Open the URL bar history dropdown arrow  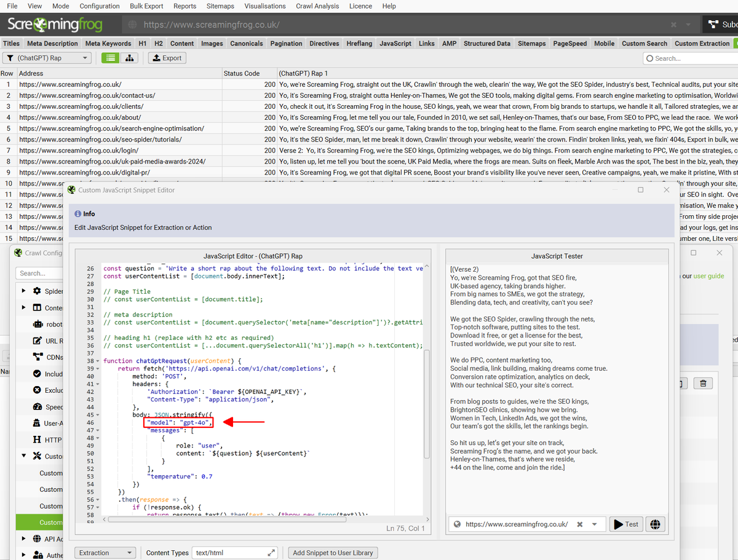(688, 25)
